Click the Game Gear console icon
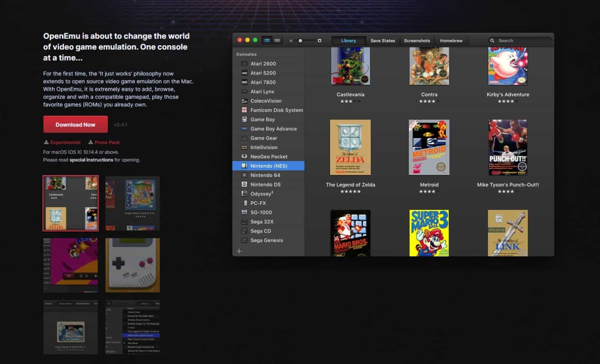The image size is (600, 364). click(x=244, y=138)
